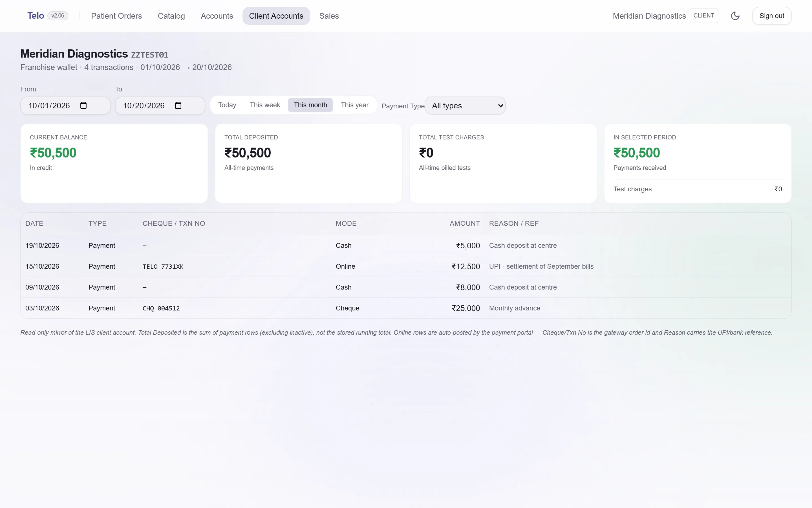Click the UPI settlement of September bills text
Screen dimensions: 812x508
click(541, 266)
